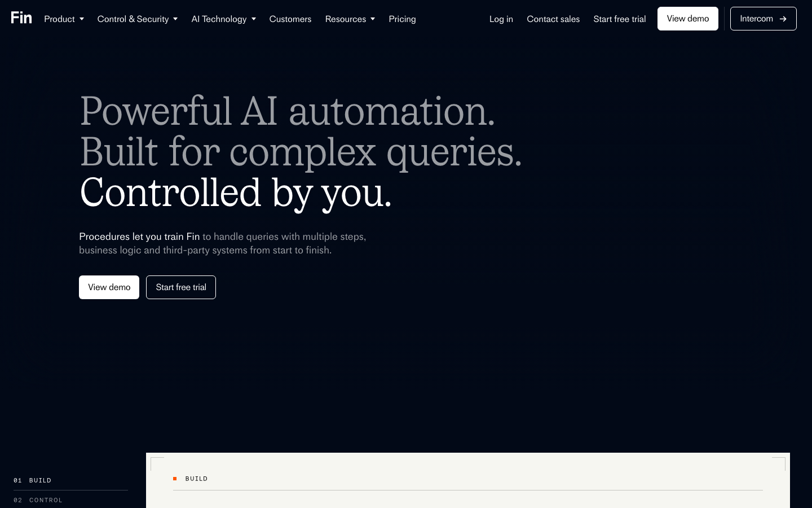Viewport: 812px width, 508px height.
Task: Click View demo button below hero text
Action: point(109,287)
